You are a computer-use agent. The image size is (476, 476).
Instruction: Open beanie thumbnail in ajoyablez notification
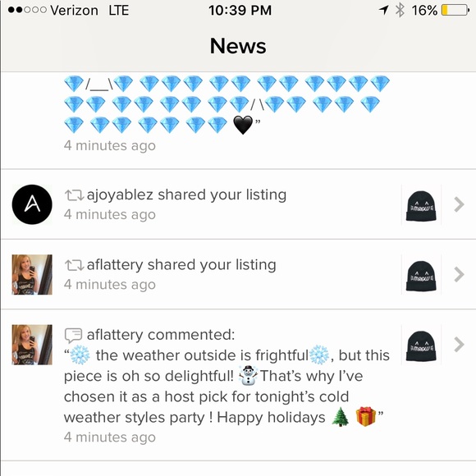click(421, 205)
